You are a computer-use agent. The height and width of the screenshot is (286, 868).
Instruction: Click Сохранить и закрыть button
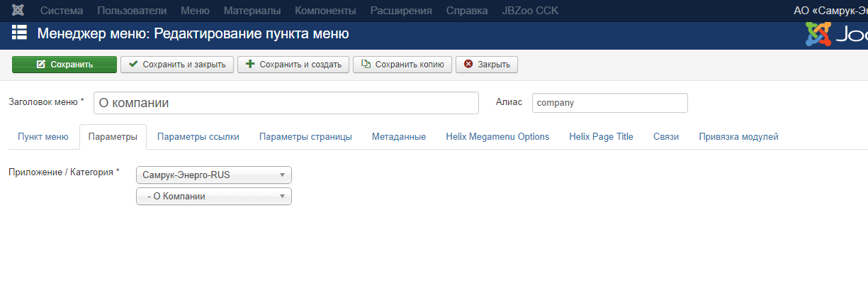click(x=177, y=65)
